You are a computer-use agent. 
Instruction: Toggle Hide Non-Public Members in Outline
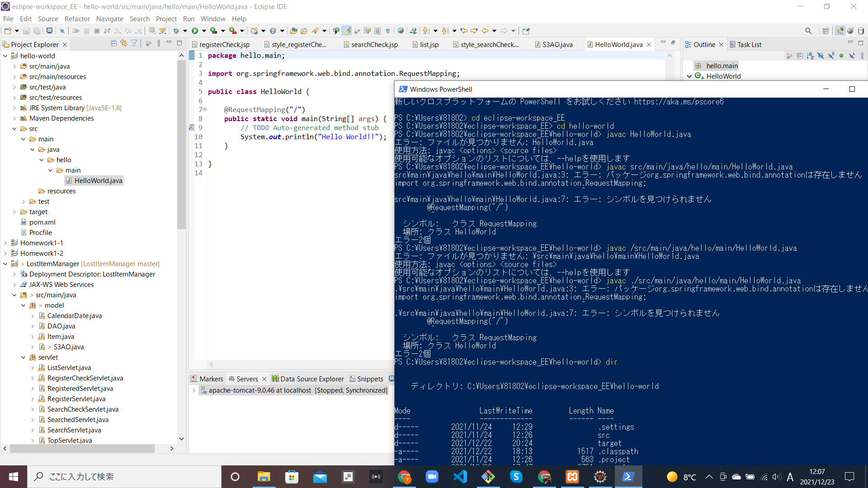[841, 56]
